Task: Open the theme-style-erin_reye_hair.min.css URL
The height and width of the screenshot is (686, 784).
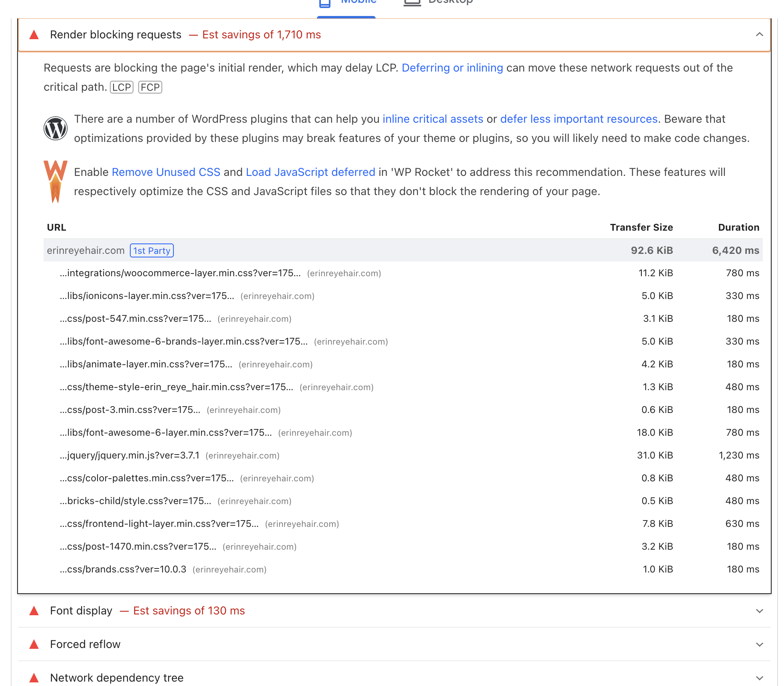Action: [177, 387]
